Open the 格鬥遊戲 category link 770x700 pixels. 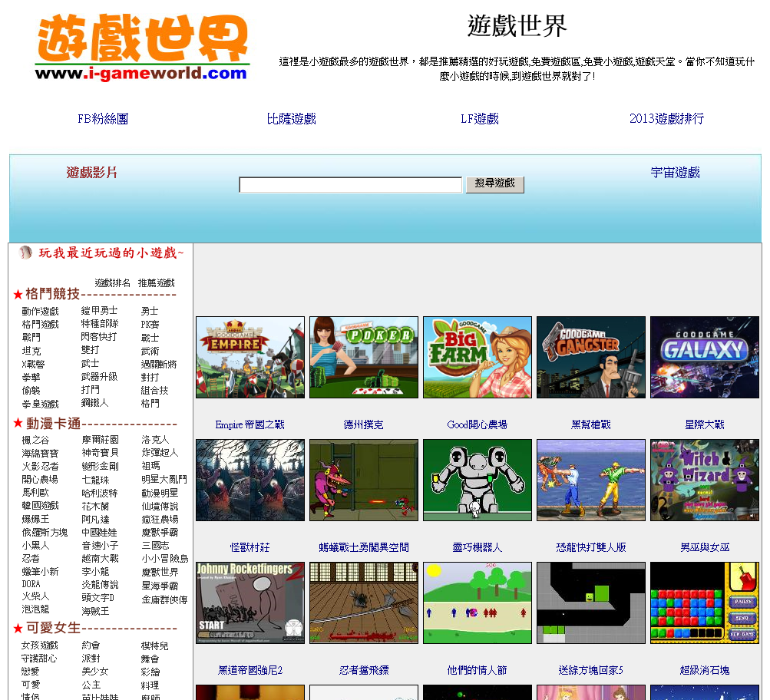point(40,325)
